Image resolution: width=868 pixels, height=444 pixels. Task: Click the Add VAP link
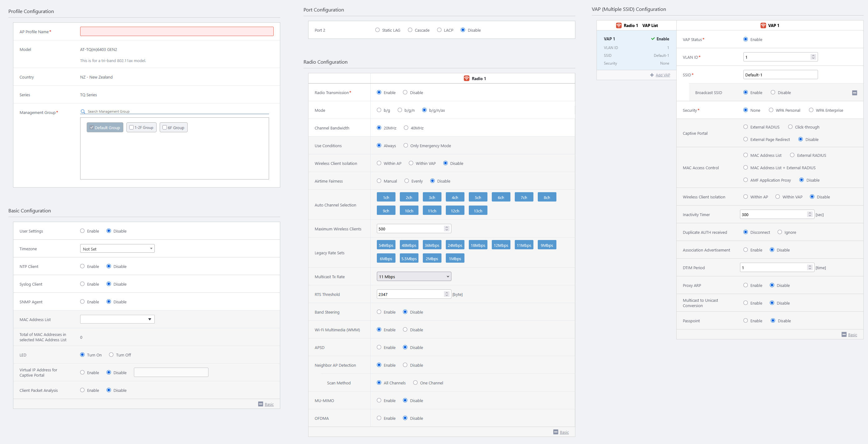(x=663, y=75)
